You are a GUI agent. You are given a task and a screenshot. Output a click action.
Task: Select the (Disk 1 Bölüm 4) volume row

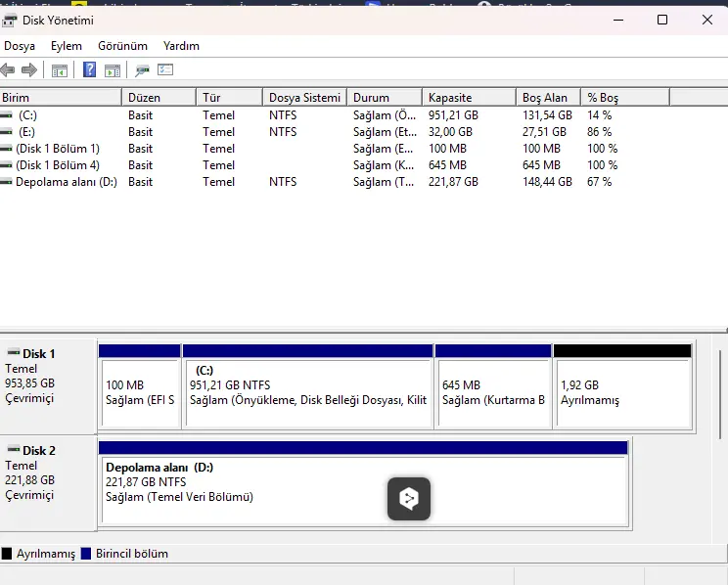(335, 164)
